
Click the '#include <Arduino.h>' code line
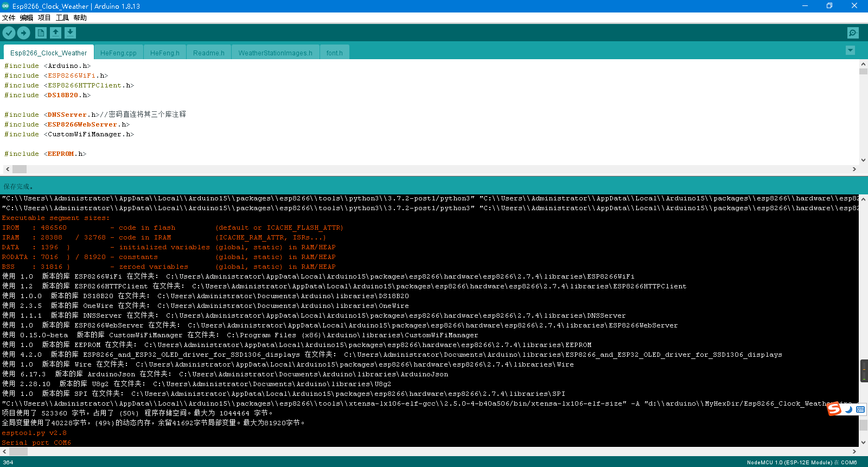48,66
